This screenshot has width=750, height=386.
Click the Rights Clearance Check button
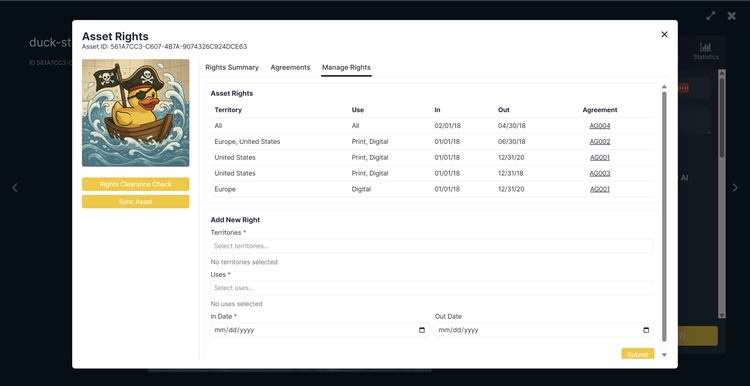135,184
